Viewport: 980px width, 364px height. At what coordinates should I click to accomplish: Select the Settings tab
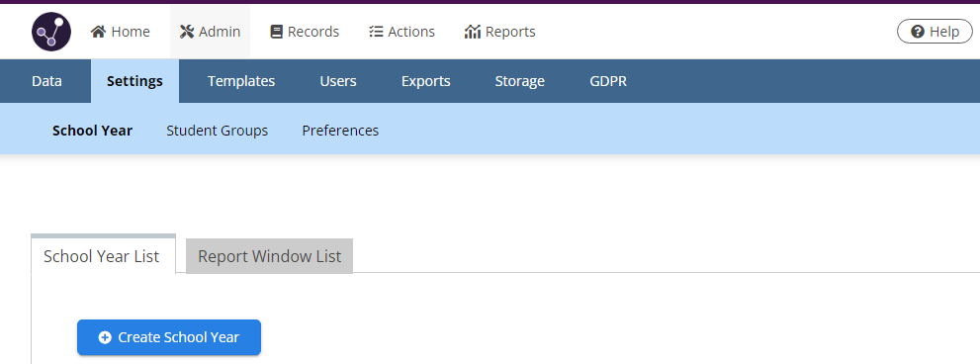click(x=135, y=81)
